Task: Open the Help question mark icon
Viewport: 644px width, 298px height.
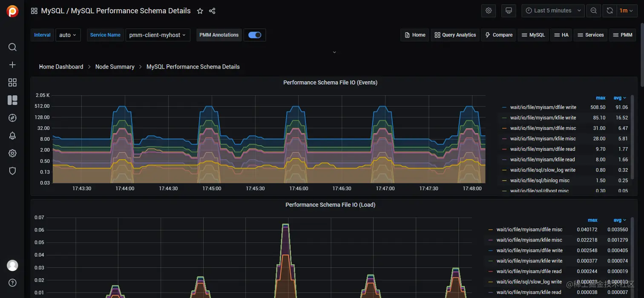Action: 12,283
